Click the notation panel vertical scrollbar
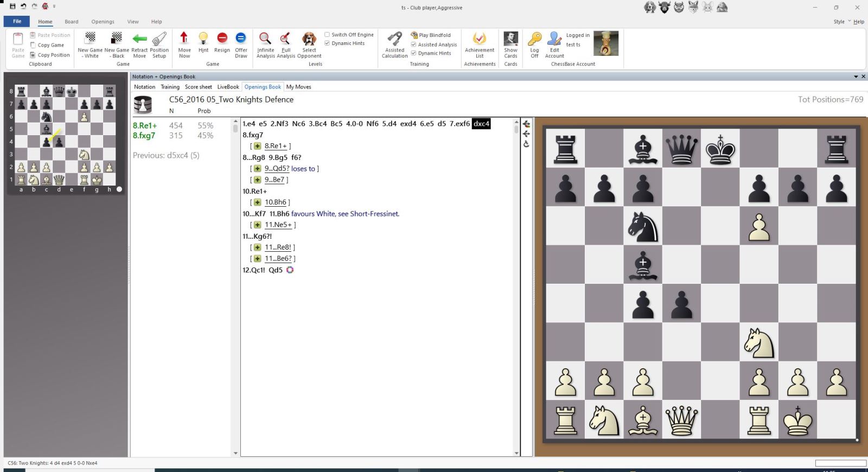The image size is (868, 472). tap(516, 271)
